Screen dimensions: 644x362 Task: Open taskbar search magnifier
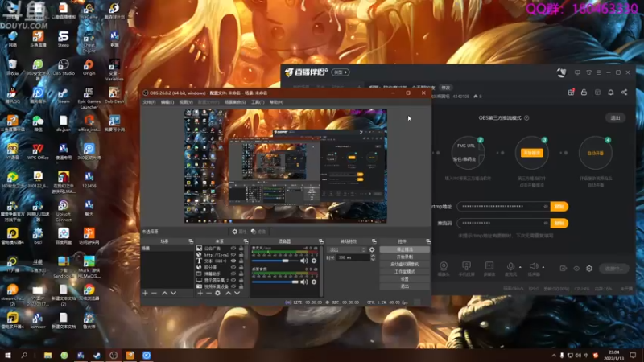point(24,355)
